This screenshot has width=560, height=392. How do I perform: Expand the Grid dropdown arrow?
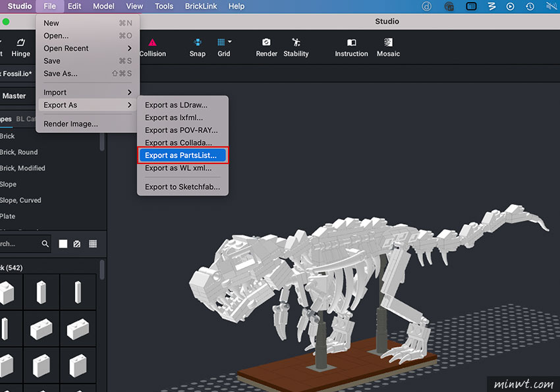tap(230, 42)
